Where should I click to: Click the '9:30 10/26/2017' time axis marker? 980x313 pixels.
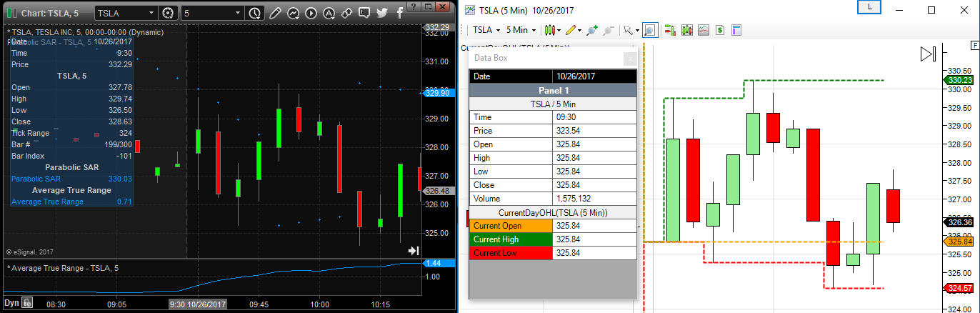(198, 304)
